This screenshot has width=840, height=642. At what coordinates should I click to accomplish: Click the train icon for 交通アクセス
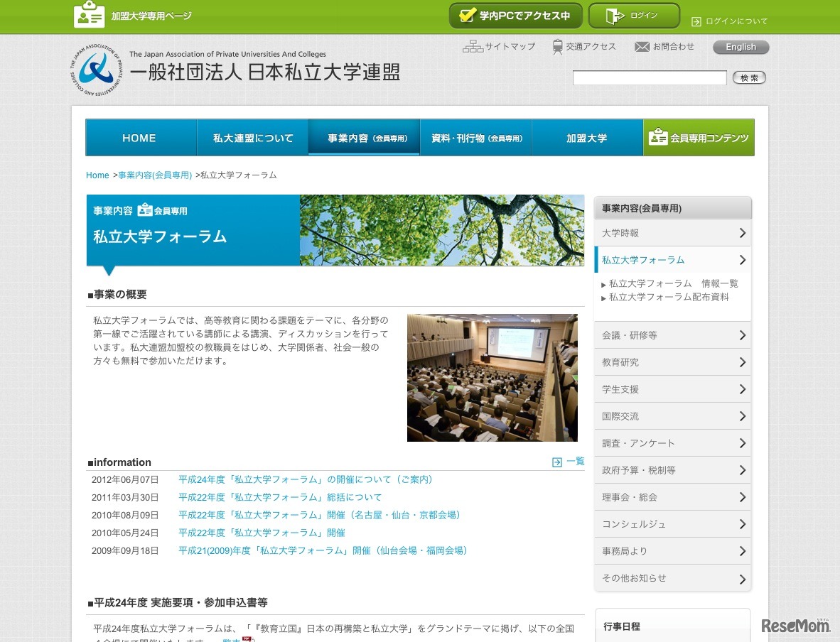pos(558,47)
